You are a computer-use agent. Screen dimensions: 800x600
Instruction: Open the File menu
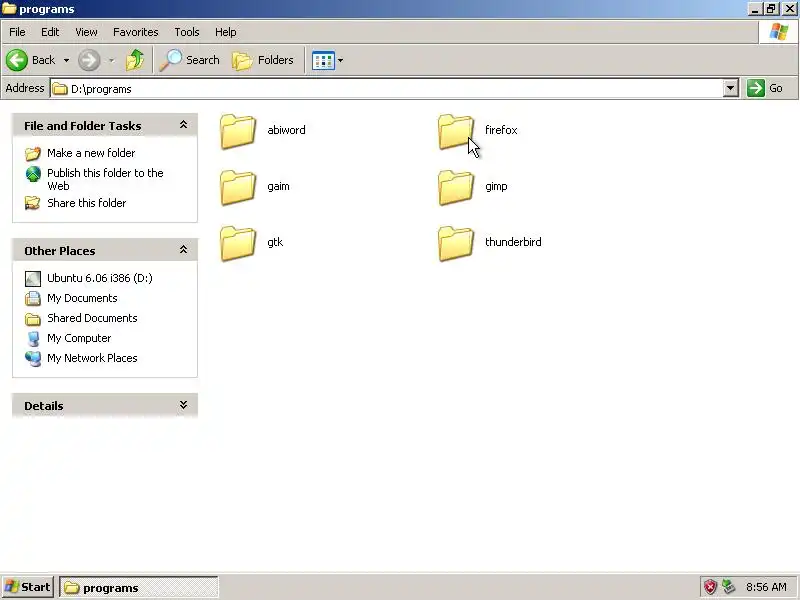pyautogui.click(x=17, y=32)
